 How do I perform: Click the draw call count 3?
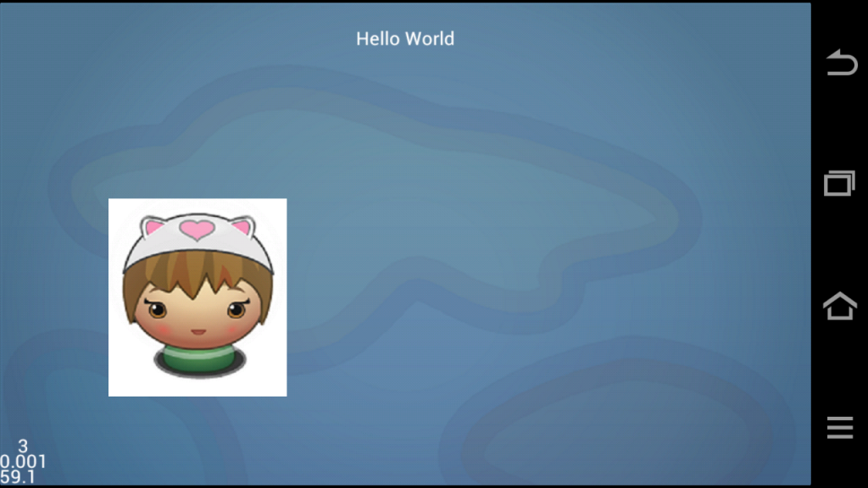tap(23, 446)
